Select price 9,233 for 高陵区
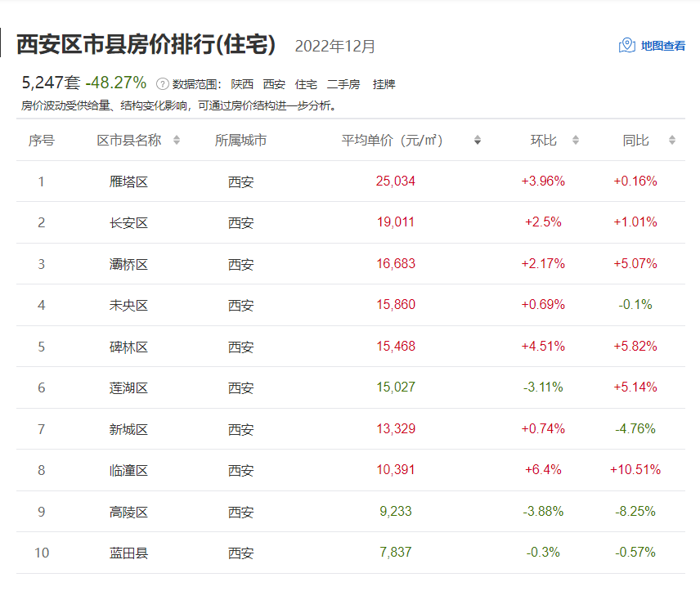Screen dimensions: 700x600 point(396,511)
